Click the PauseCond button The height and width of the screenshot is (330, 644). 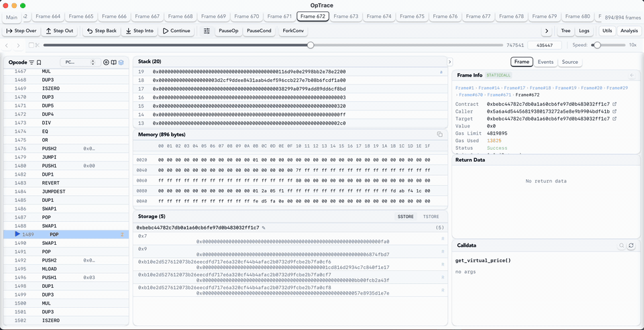[259, 31]
